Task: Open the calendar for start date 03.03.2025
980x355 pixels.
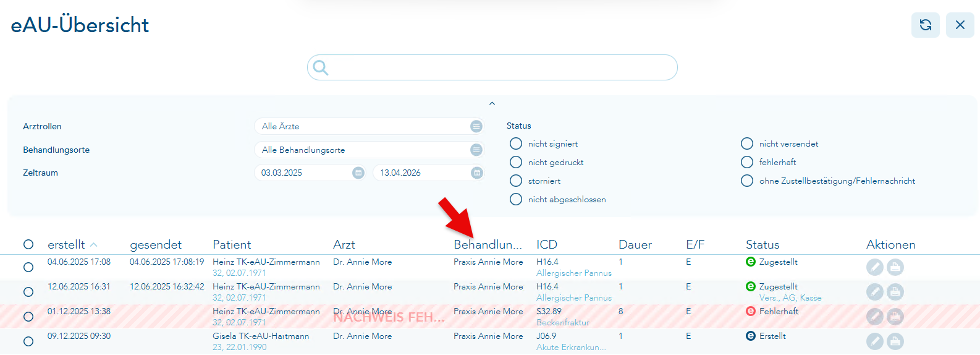Action: click(x=358, y=173)
